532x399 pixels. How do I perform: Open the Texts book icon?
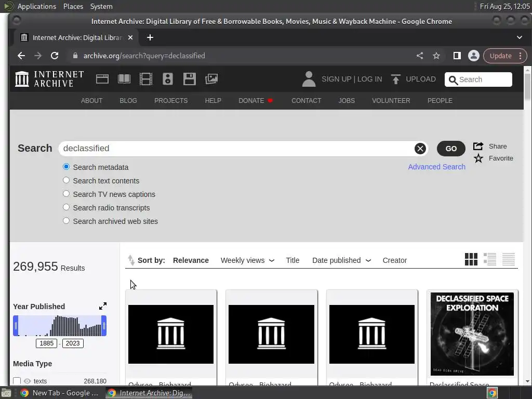pos(124,79)
